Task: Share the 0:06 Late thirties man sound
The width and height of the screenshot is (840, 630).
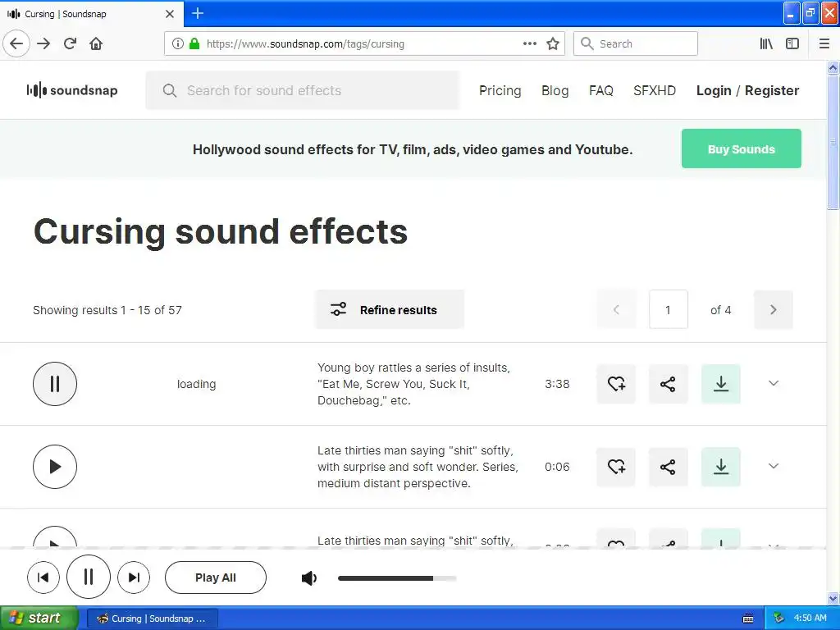Action: click(668, 467)
